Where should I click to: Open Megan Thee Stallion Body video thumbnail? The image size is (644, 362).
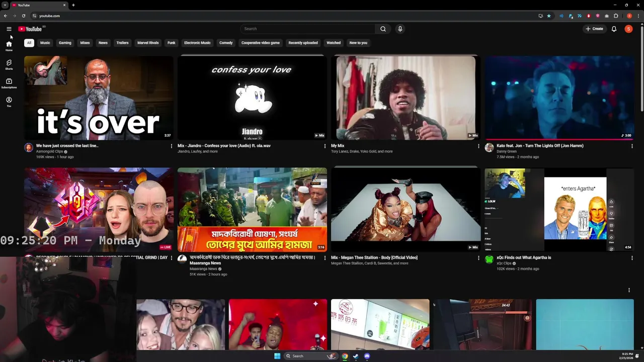pyautogui.click(x=406, y=210)
